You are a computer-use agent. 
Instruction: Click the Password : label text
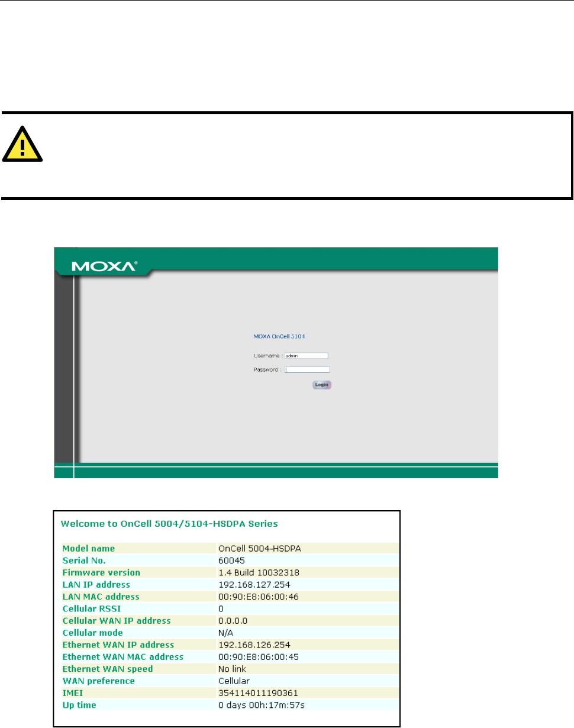[x=268, y=369]
